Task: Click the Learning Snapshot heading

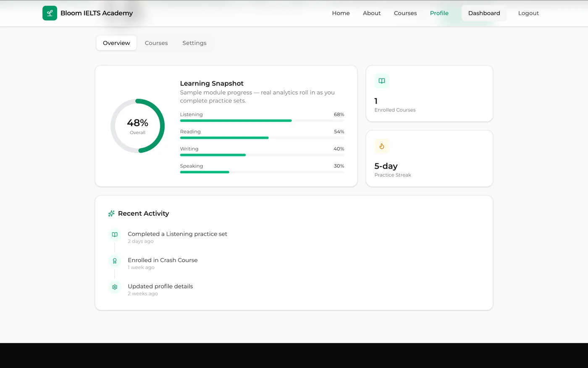Action: (212, 83)
